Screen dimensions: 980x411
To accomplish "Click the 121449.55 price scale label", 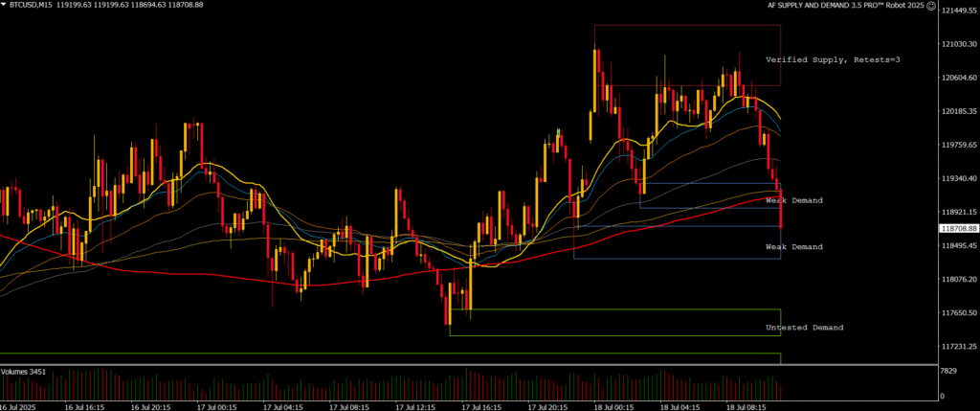I will click(x=958, y=11).
